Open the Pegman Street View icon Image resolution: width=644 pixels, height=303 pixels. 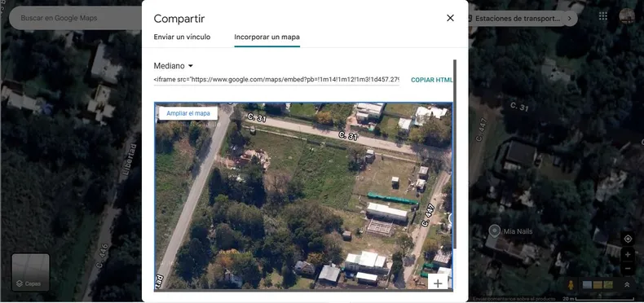(571, 284)
